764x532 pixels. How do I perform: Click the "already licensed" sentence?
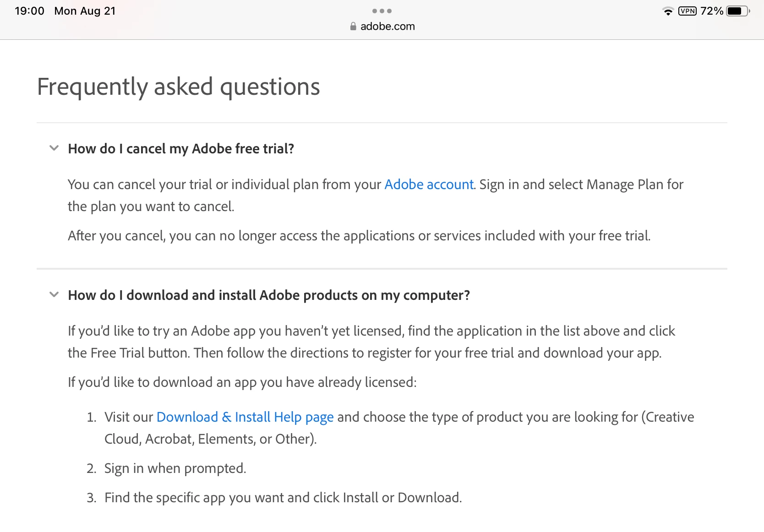[x=242, y=382]
